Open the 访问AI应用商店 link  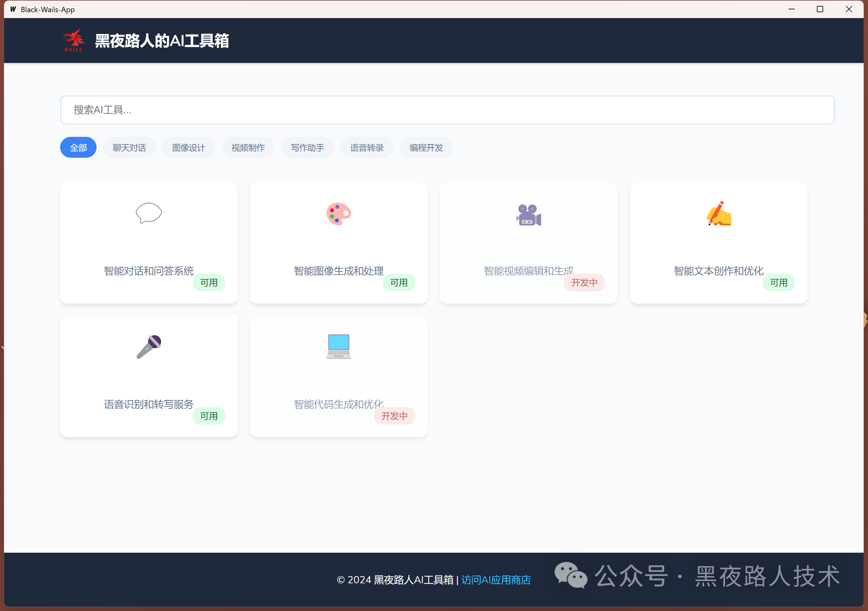coord(496,580)
